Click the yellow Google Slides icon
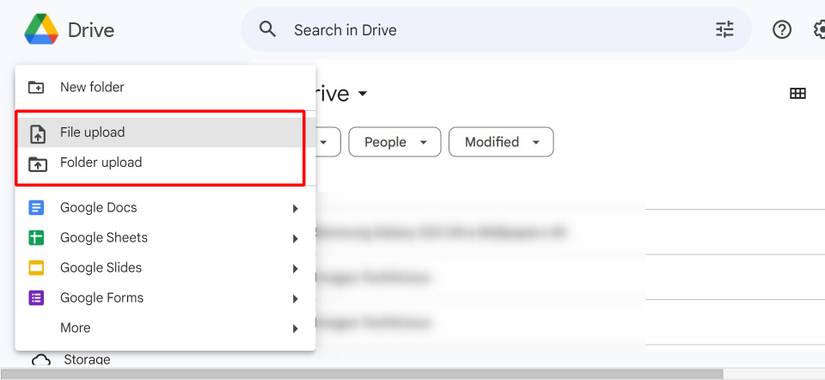This screenshot has height=380, width=825. [x=36, y=267]
